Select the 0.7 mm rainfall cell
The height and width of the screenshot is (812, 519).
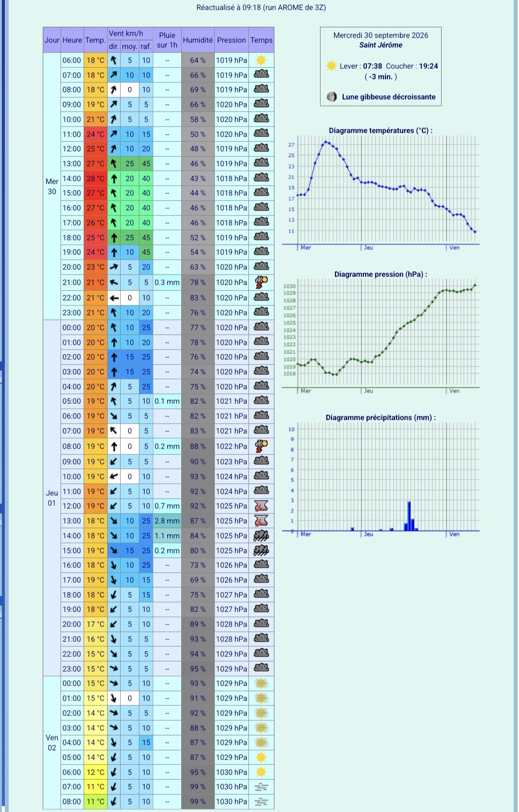167,506
